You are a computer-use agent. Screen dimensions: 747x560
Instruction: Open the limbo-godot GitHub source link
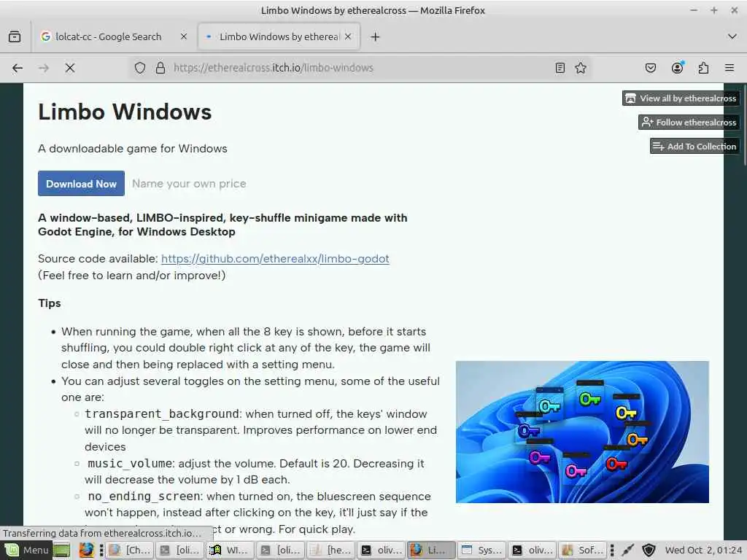pyautogui.click(x=275, y=259)
